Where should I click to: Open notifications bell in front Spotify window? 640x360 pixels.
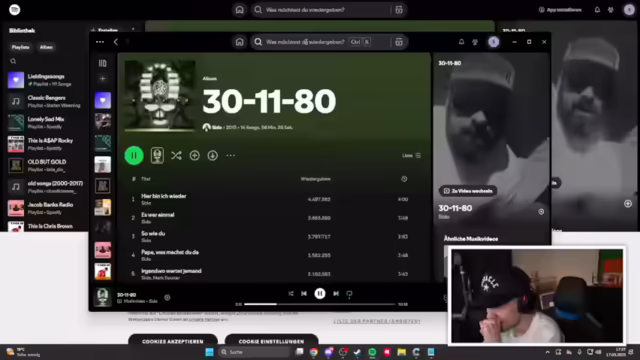click(461, 42)
